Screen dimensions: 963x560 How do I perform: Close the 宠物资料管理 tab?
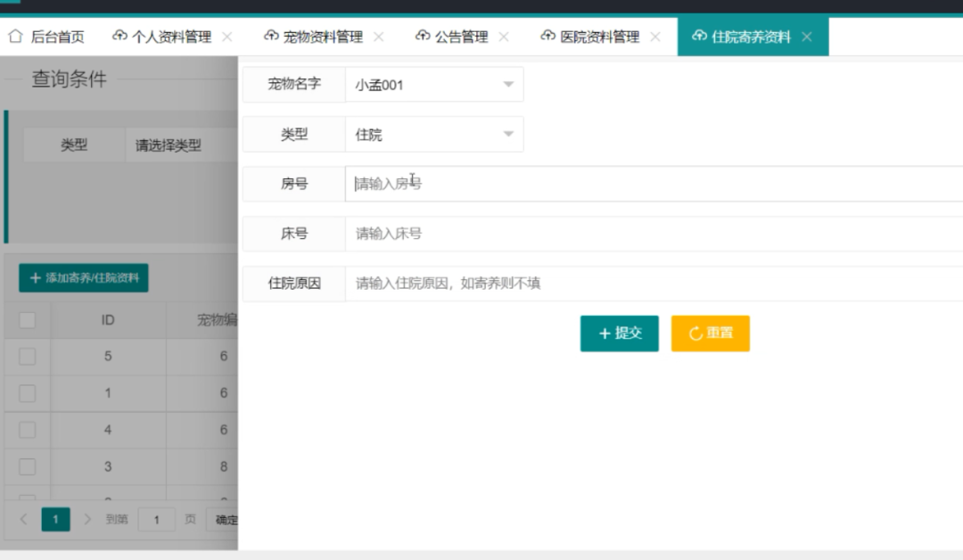tap(379, 37)
